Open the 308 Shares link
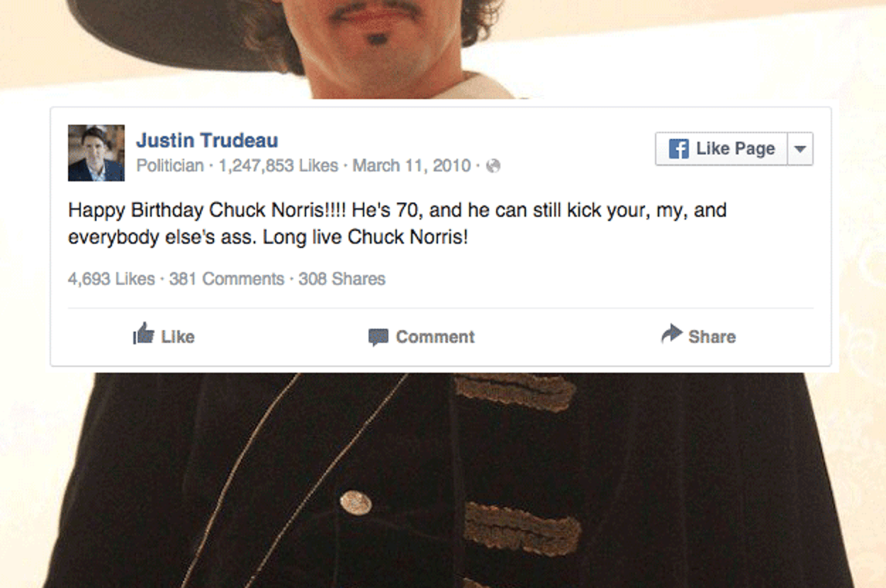The image size is (886, 588). coord(342,279)
